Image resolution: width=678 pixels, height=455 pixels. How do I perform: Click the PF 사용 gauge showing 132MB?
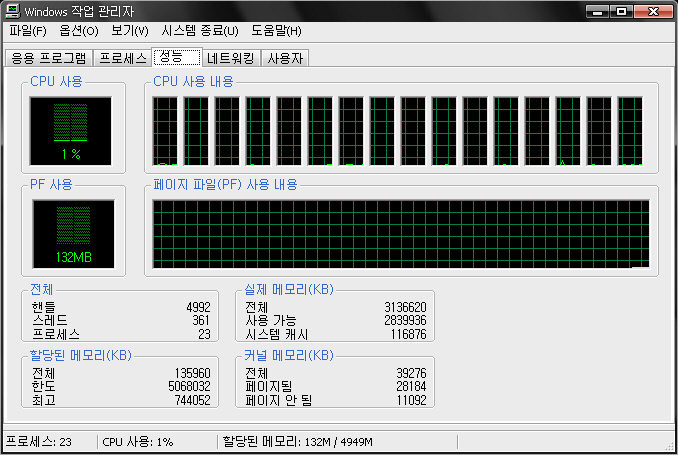74,234
